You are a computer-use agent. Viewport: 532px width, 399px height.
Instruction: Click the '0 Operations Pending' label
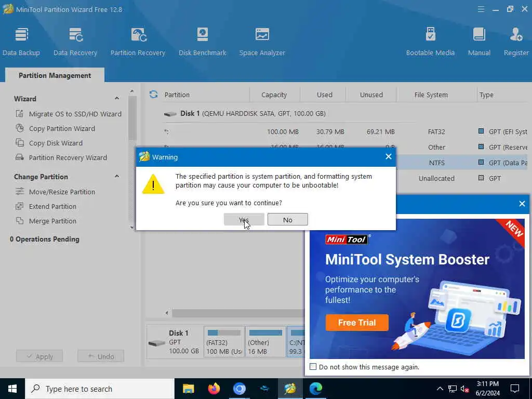pos(45,239)
